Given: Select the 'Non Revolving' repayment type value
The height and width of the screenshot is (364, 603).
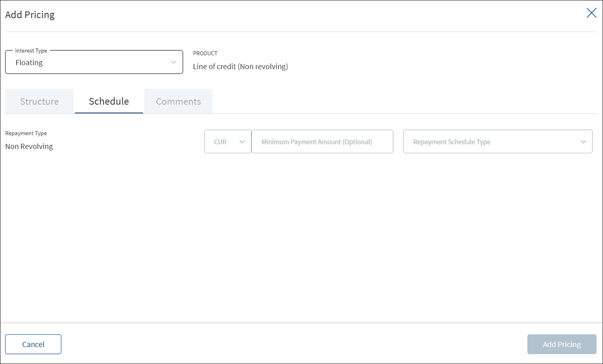Looking at the screenshot, I should 29,146.
